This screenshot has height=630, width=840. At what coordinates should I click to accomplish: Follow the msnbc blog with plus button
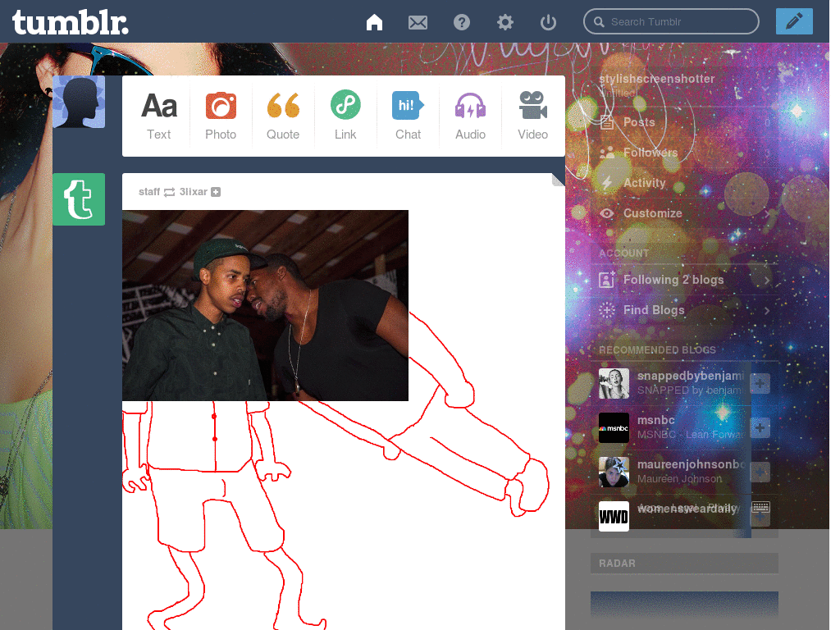760,427
